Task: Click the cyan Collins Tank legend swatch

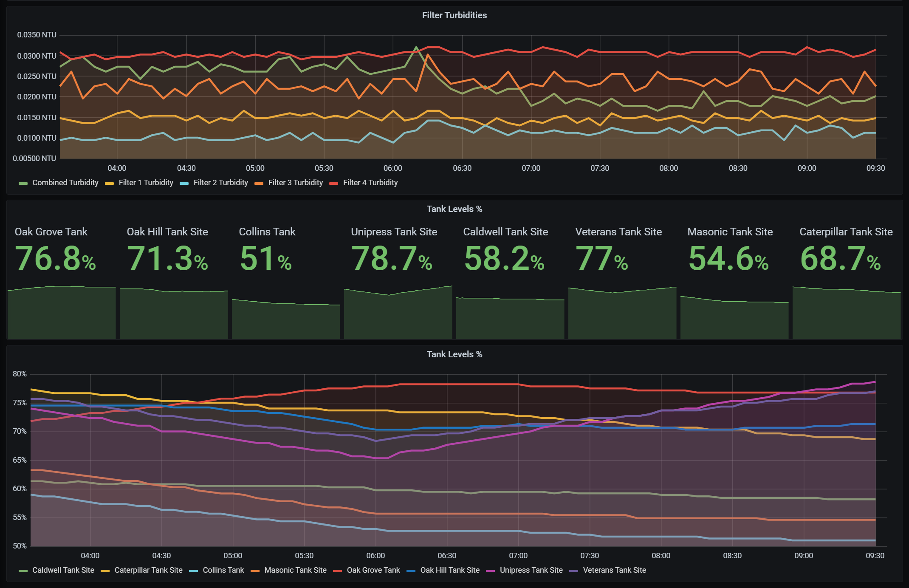Action: (x=194, y=571)
